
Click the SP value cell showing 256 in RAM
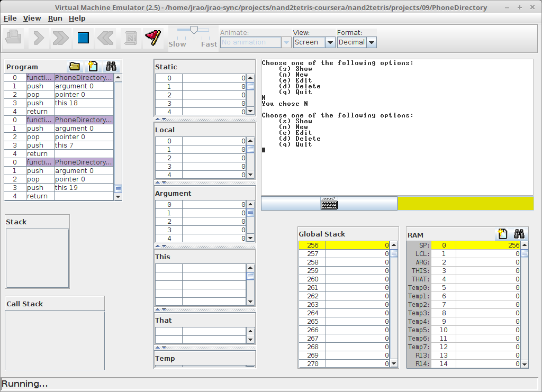(487, 245)
